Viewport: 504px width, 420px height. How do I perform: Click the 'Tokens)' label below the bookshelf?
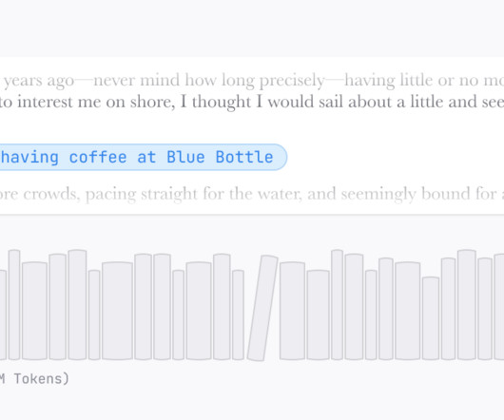[x=42, y=379]
